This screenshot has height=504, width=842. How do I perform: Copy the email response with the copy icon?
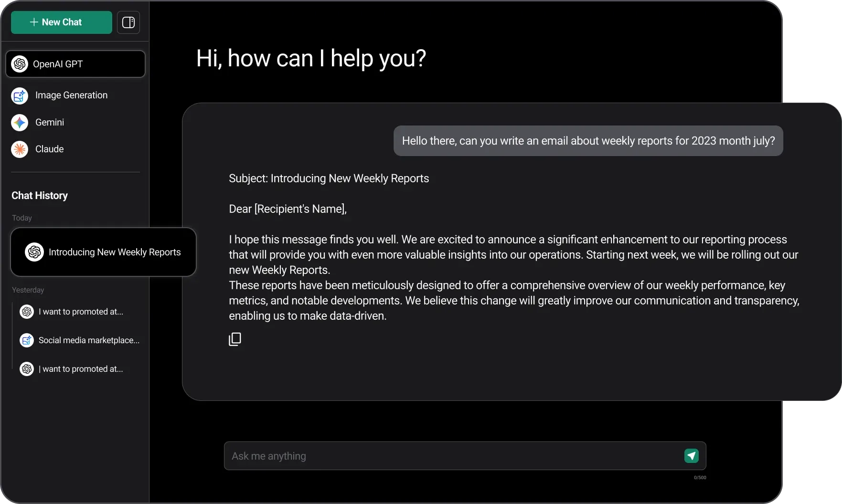[235, 339]
